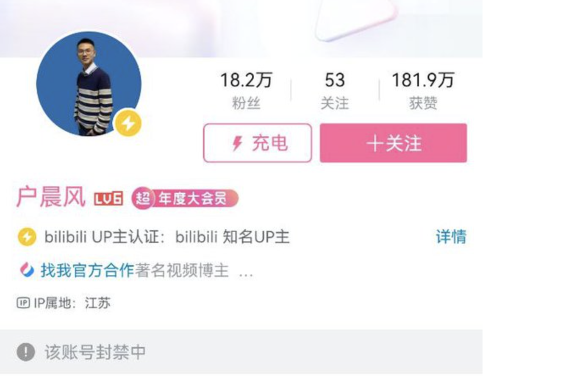View the 18.2万 粉丝 followers count
The height and width of the screenshot is (379, 588).
coord(246,90)
